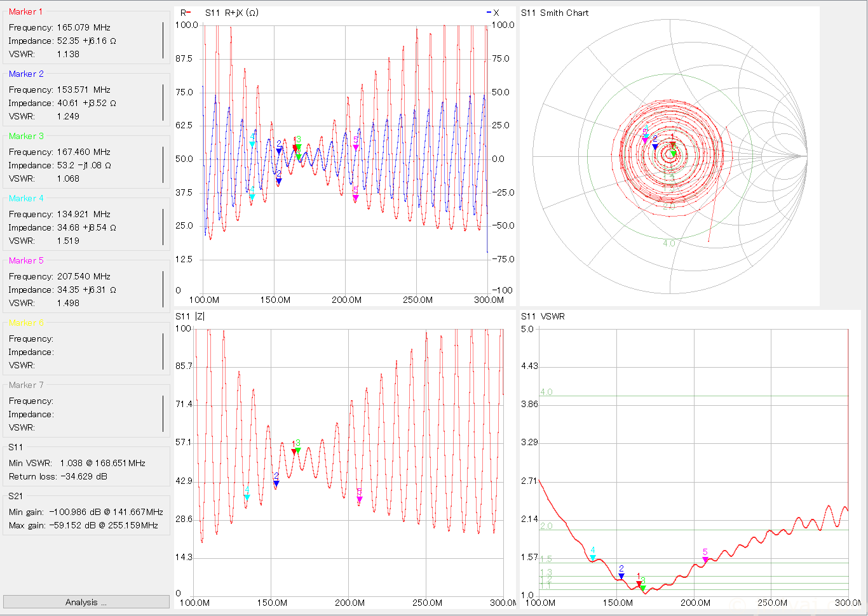Click red marker 1 on the VSWR chart

click(x=639, y=584)
